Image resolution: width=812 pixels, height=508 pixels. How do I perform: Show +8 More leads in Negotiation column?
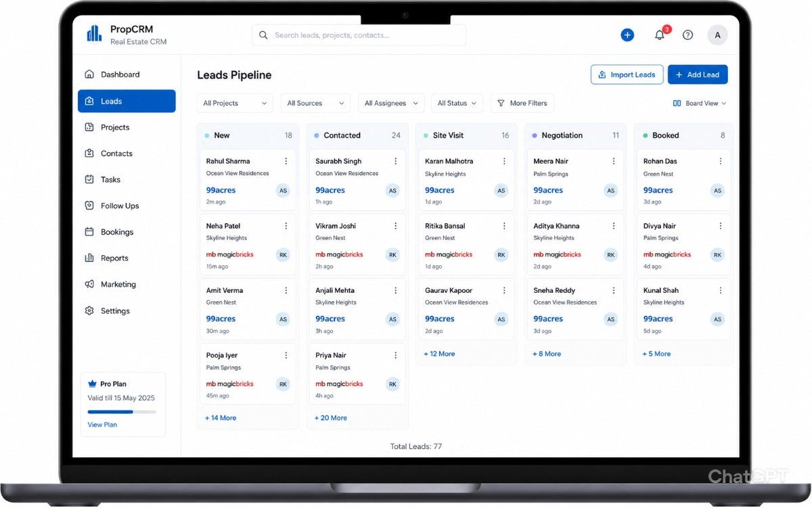click(x=547, y=354)
